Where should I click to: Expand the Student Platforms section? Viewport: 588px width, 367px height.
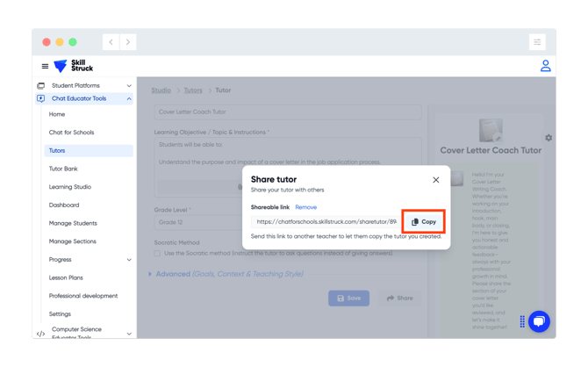pos(129,86)
